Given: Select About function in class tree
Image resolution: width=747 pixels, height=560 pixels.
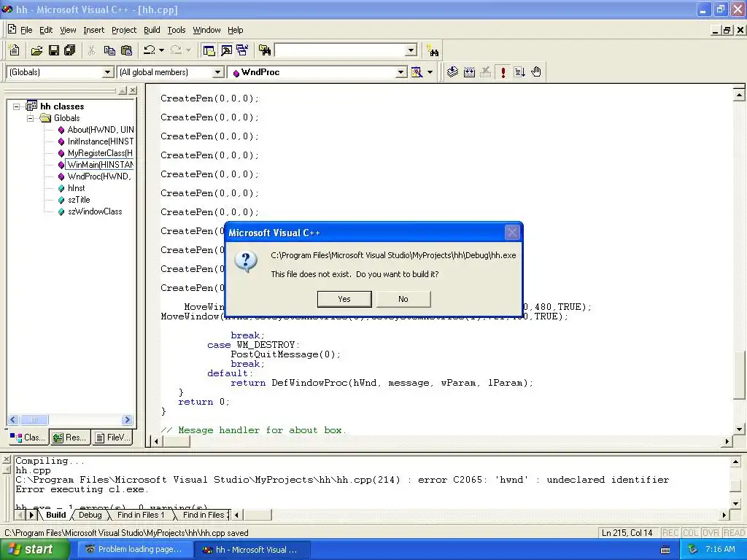Looking at the screenshot, I should coord(100,130).
